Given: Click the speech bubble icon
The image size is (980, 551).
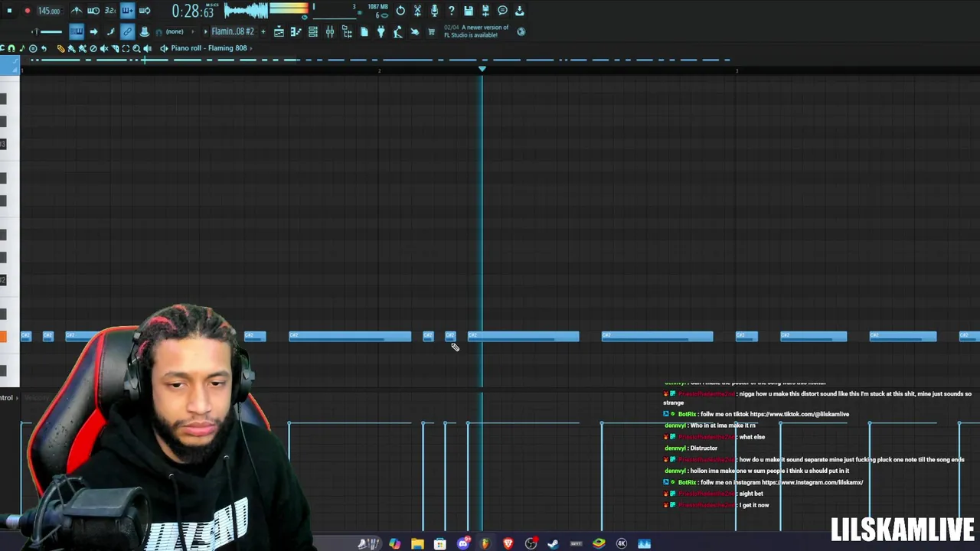Looking at the screenshot, I should (x=502, y=11).
